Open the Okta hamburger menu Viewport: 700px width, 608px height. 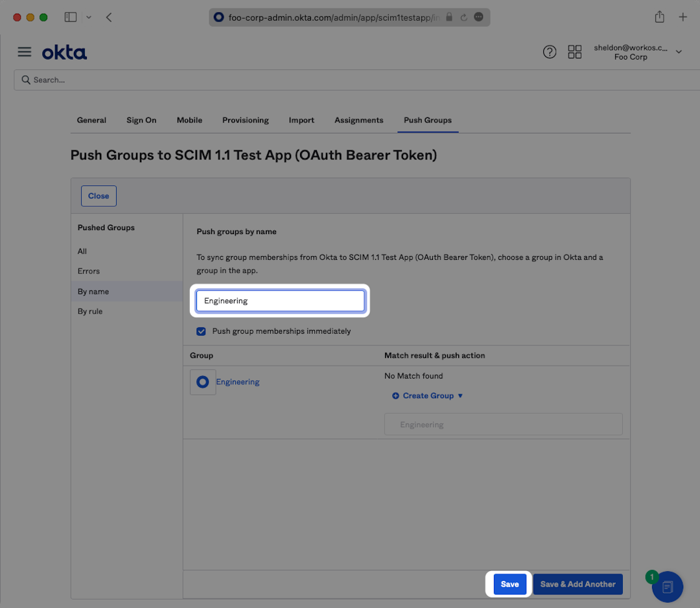[x=24, y=52]
